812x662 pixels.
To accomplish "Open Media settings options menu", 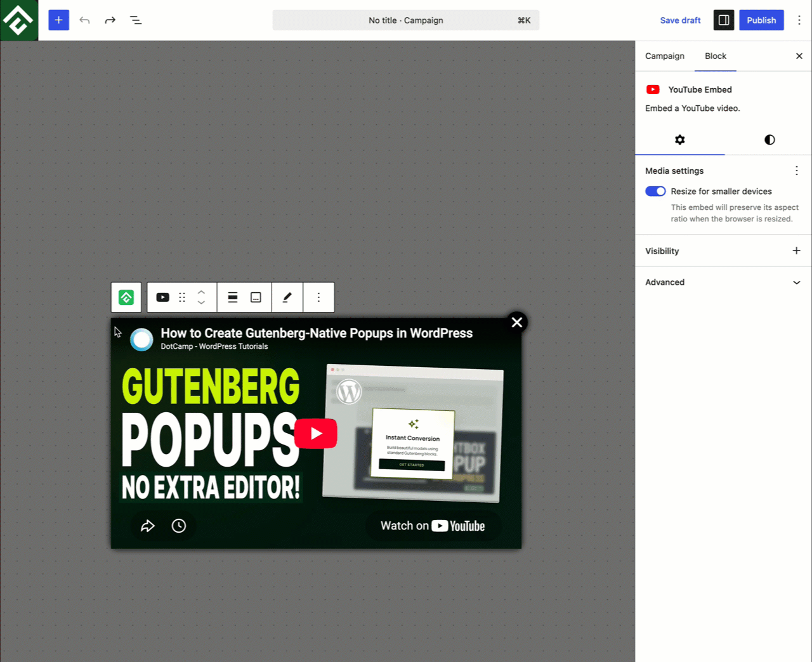I will tap(797, 171).
